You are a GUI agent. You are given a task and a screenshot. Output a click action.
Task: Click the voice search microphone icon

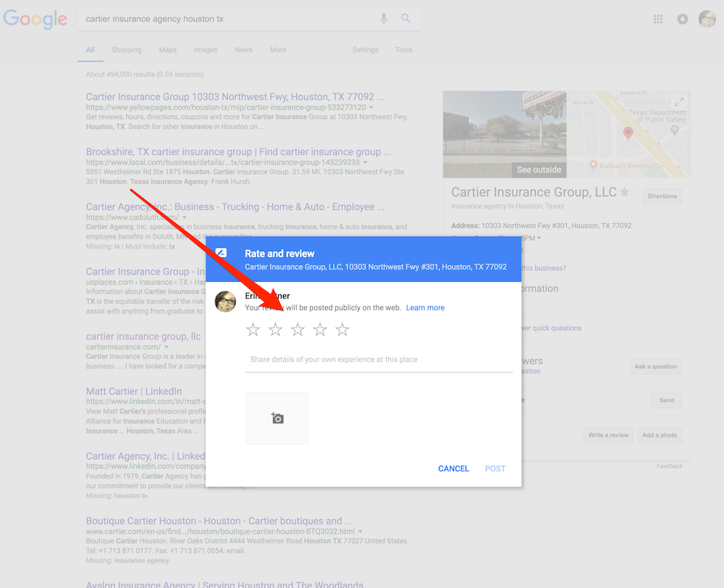point(383,19)
